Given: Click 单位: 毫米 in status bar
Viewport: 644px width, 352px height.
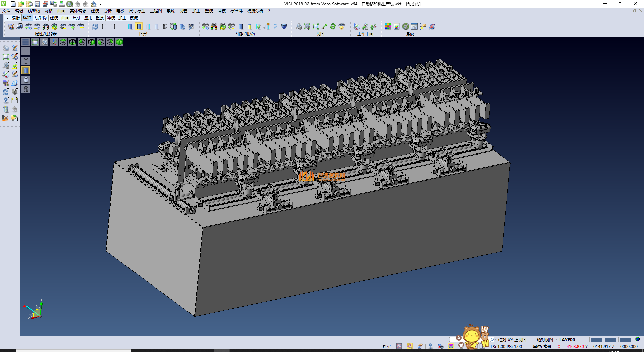Looking at the screenshot, I should pos(542,346).
